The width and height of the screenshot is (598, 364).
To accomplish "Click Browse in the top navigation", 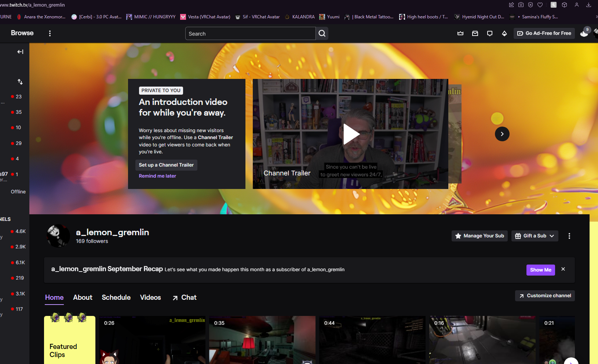I will (x=22, y=33).
